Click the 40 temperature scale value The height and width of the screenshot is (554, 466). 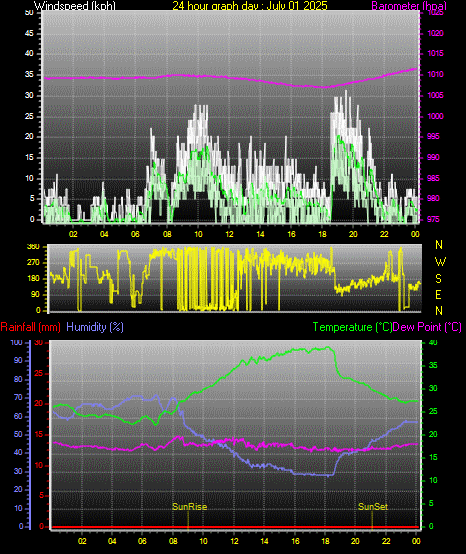433,342
